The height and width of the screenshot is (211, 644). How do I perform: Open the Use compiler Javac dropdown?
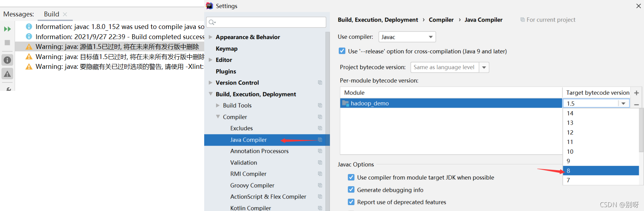(407, 37)
